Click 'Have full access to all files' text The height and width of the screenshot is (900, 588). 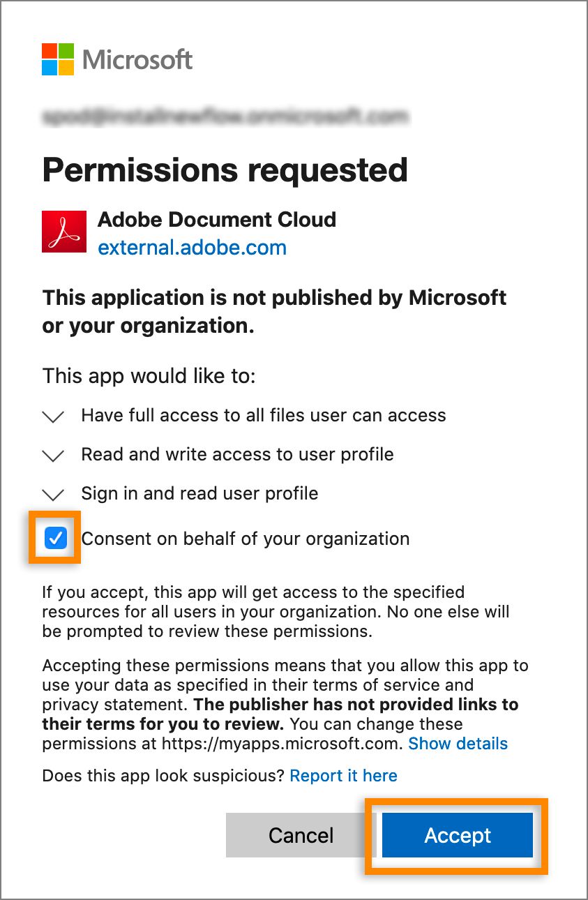263,415
